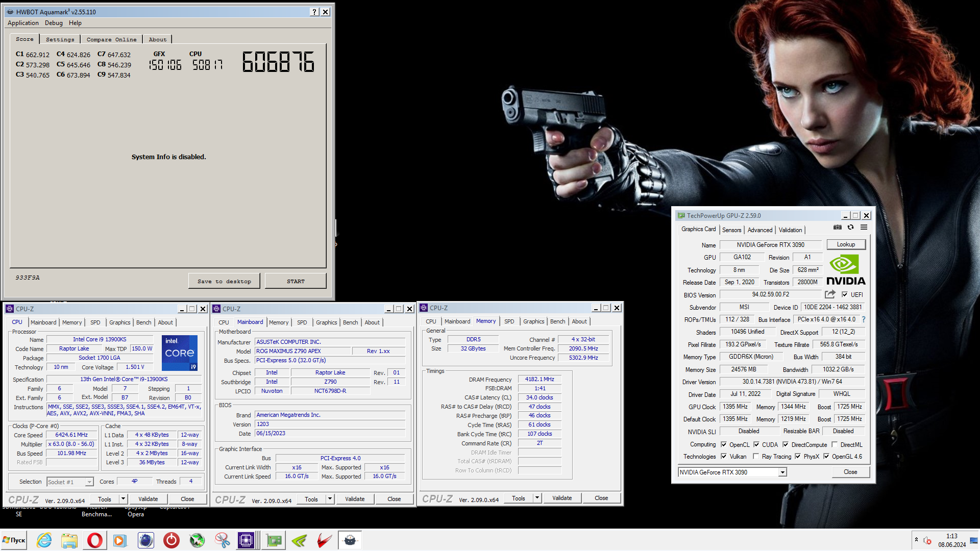Click the blue globe icon in taskbar
This screenshot has height=551, width=980.
pyautogui.click(x=146, y=540)
